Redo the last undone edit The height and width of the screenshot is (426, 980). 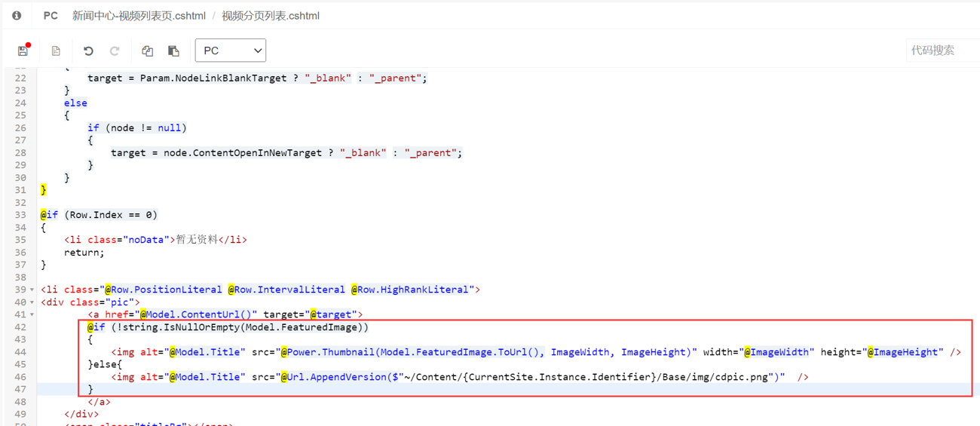pyautogui.click(x=115, y=51)
